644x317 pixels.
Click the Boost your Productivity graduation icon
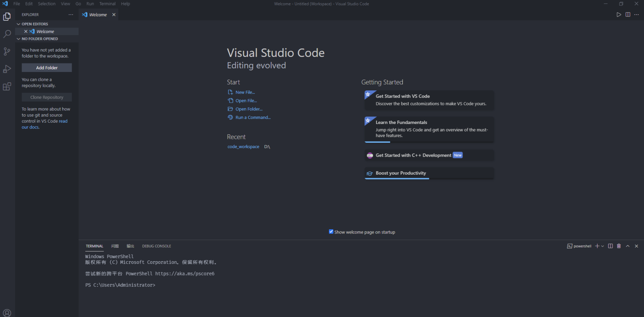pos(370,174)
